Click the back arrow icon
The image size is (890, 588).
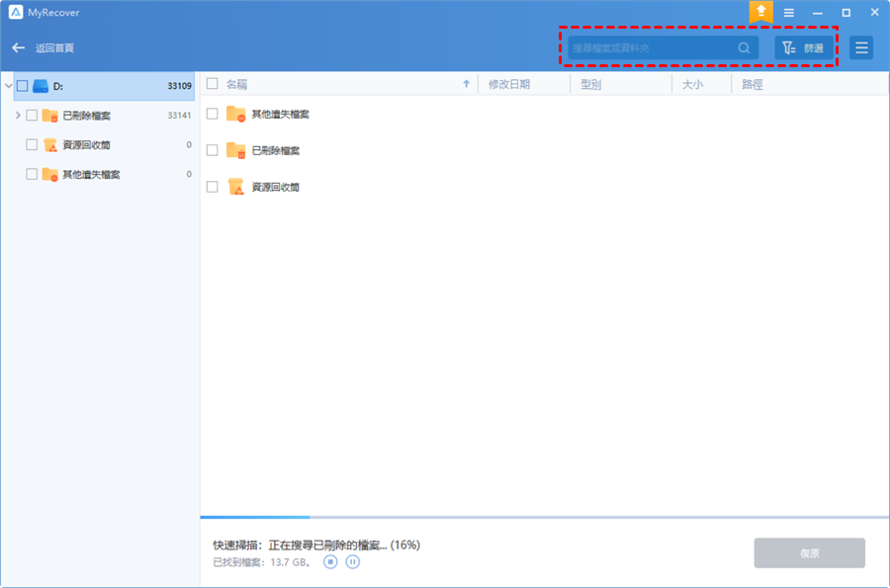pos(18,47)
